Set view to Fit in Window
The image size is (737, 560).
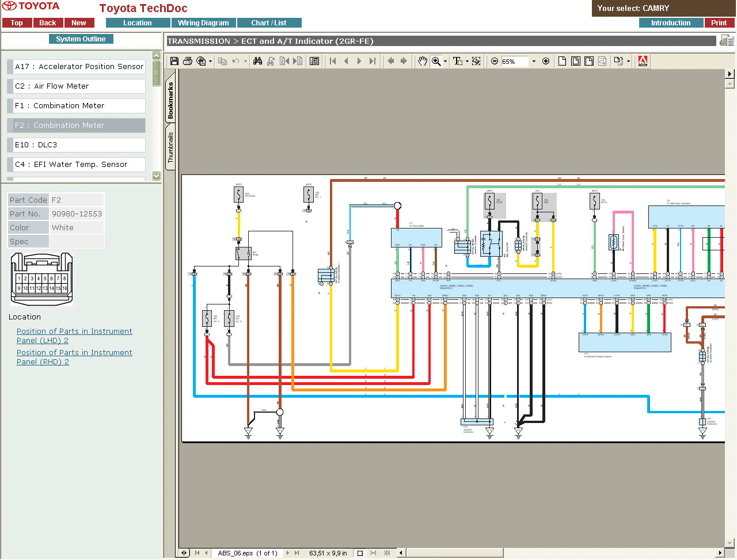(576, 61)
